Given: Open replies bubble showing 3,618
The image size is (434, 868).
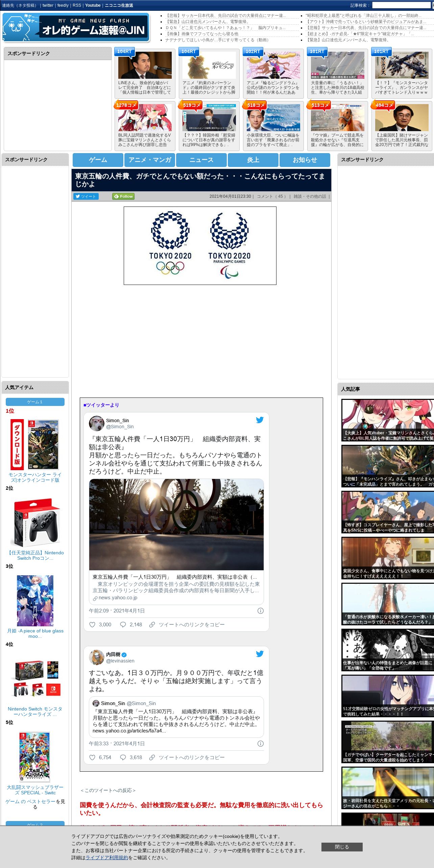Looking at the screenshot, I should 131,757.
